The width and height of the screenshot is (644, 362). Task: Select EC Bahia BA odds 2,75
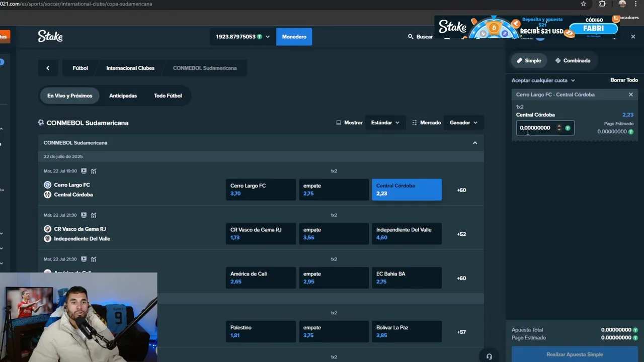coord(407,278)
